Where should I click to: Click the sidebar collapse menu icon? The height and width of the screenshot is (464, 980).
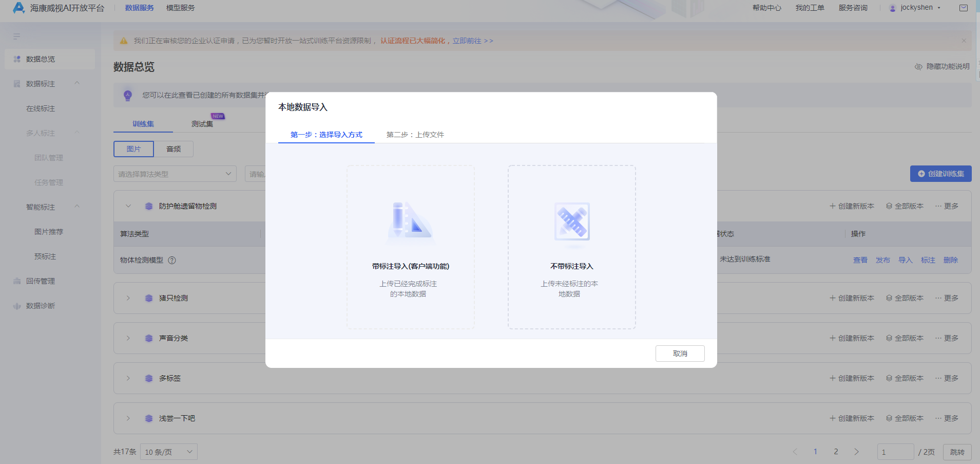(17, 36)
